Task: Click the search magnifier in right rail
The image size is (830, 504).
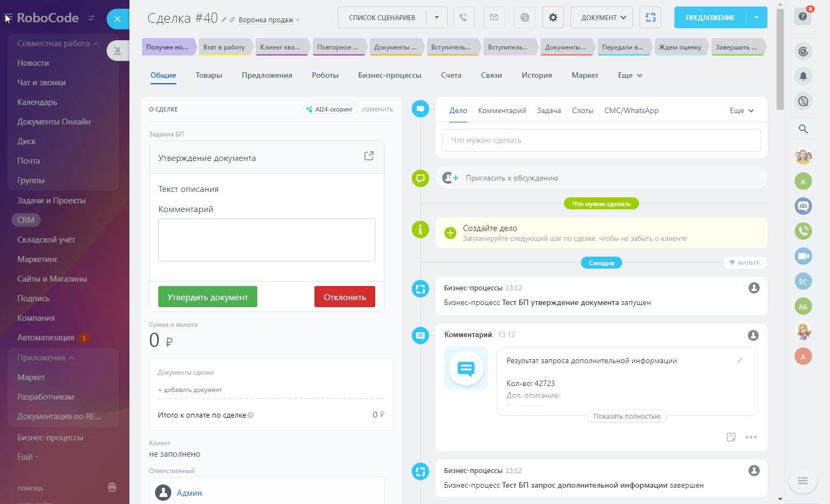Action: 803,129
